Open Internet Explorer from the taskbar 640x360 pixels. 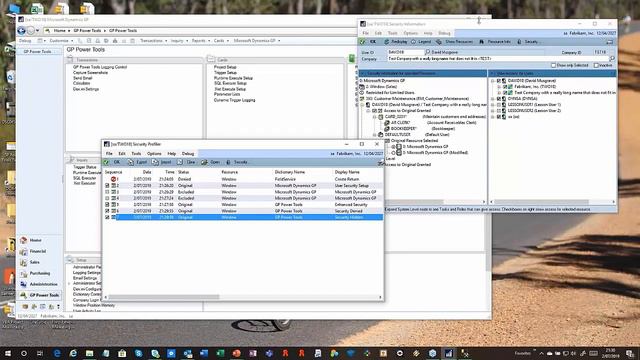click(73, 353)
